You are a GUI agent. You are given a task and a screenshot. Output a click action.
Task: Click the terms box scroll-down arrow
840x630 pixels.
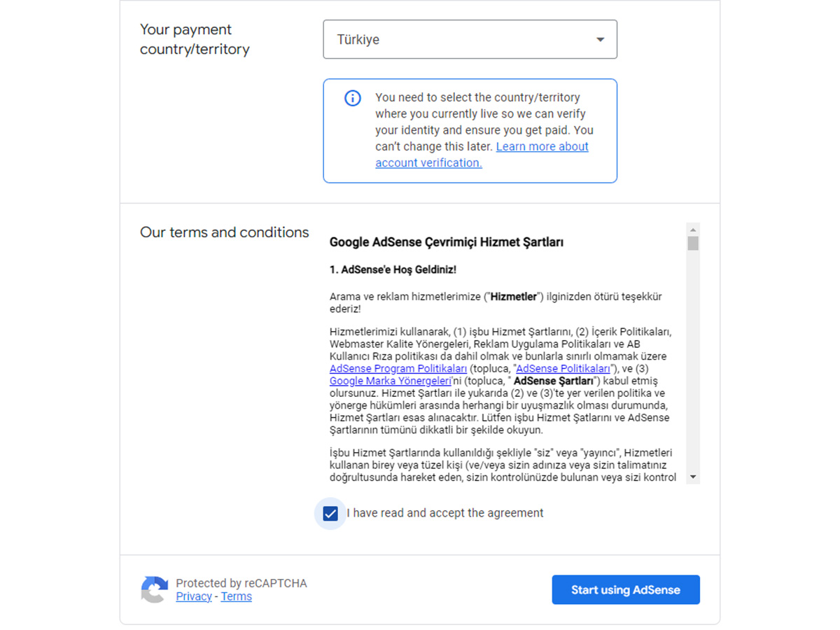coord(693,477)
